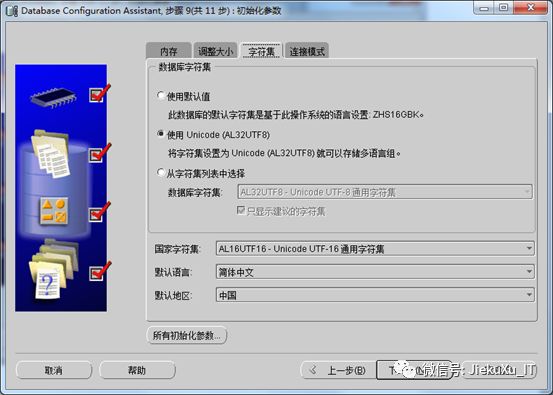Open the 默认语言 dropdown

click(x=375, y=272)
